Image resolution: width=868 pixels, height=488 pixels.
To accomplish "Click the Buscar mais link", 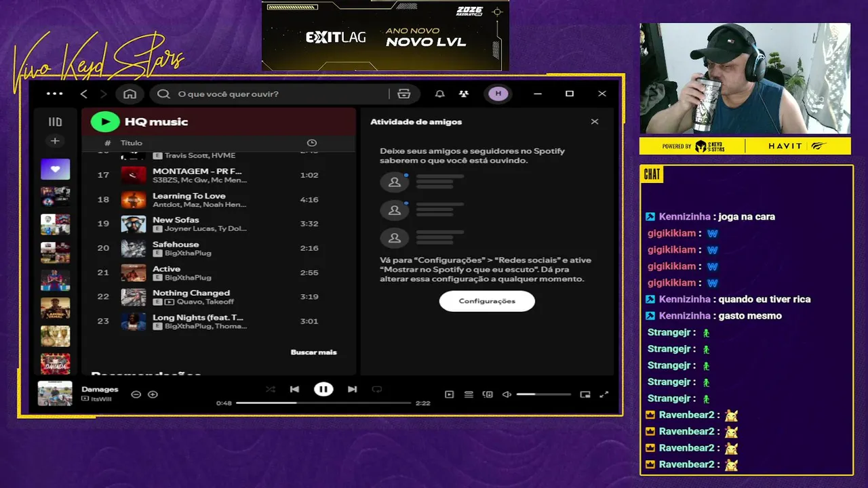I will coord(313,352).
